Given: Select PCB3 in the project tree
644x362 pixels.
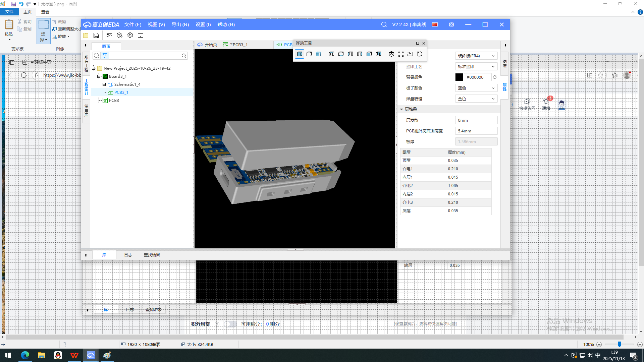Looking at the screenshot, I should coord(114,100).
